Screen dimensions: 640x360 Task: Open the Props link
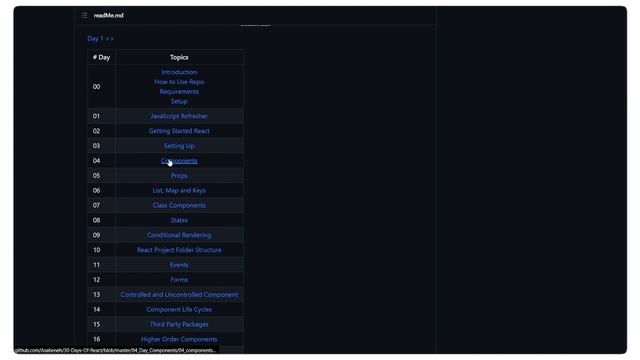click(179, 176)
